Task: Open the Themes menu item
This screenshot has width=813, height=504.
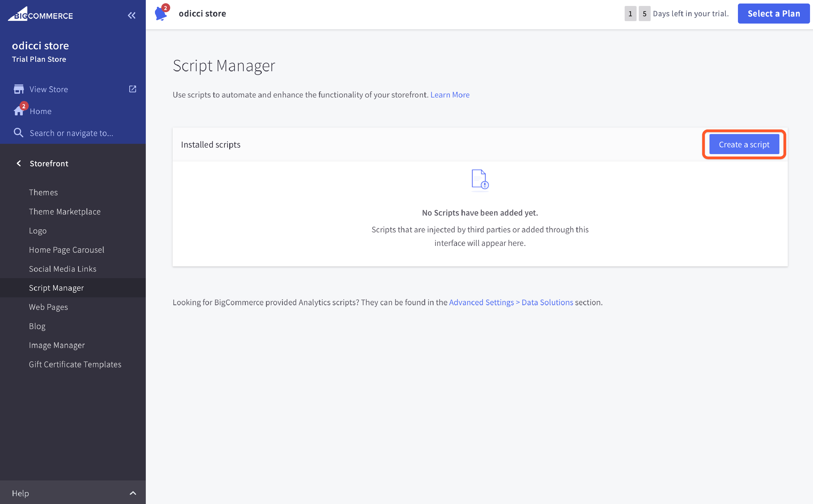Action: coord(43,192)
